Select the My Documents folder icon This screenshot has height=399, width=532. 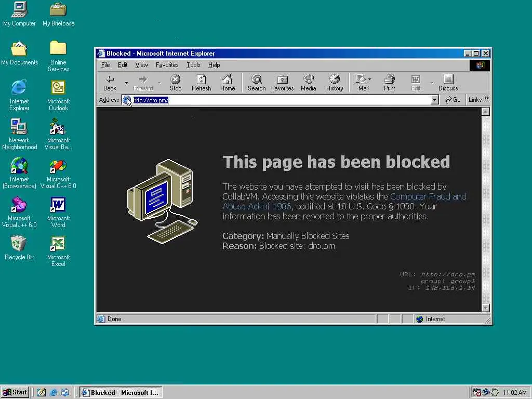(19, 53)
